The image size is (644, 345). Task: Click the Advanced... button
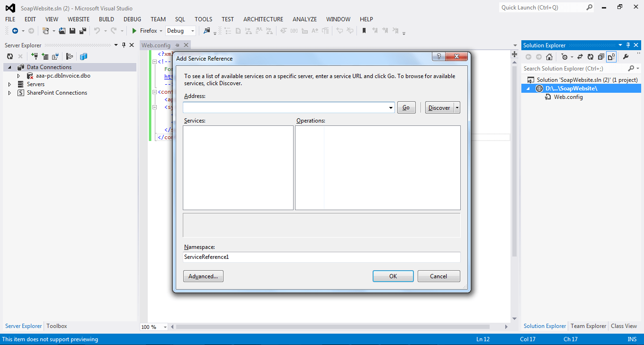(x=203, y=276)
